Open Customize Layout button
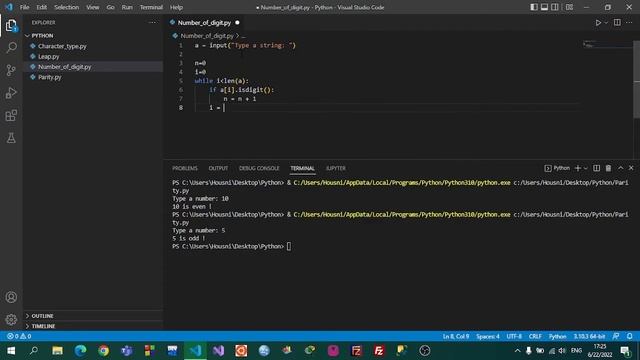This screenshot has height=360, width=640. pos(569,7)
